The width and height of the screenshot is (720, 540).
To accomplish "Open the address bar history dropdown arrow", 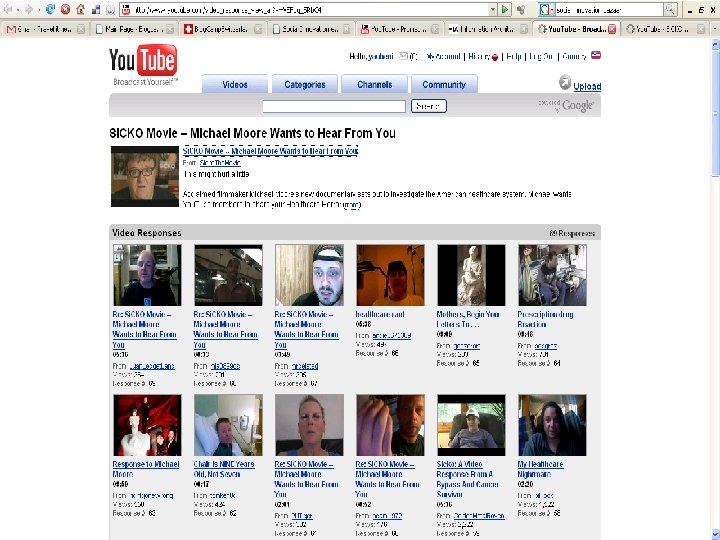I will click(x=492, y=9).
